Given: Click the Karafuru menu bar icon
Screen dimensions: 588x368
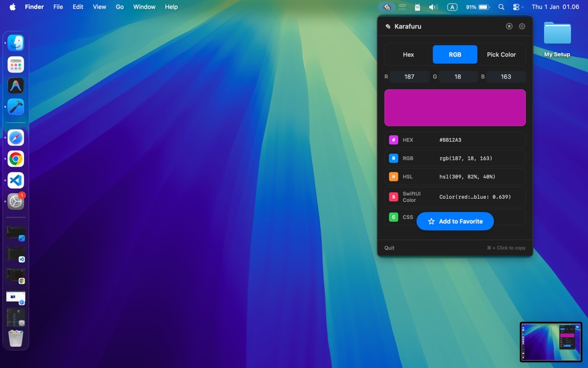Looking at the screenshot, I should pos(387,7).
